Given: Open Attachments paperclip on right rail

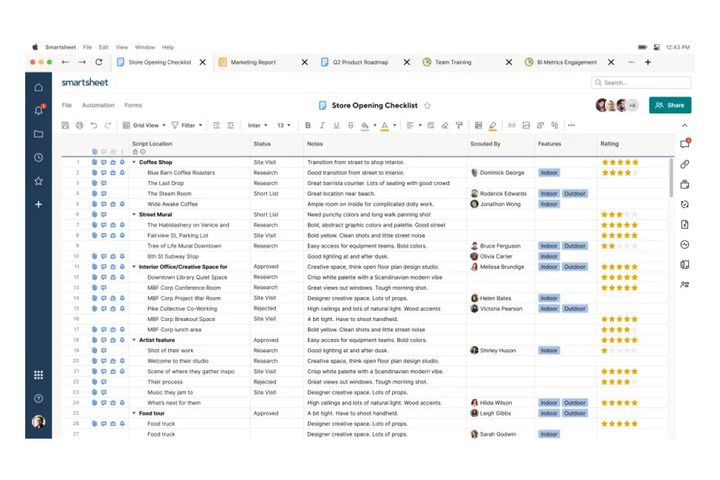Looking at the screenshot, I should (685, 164).
